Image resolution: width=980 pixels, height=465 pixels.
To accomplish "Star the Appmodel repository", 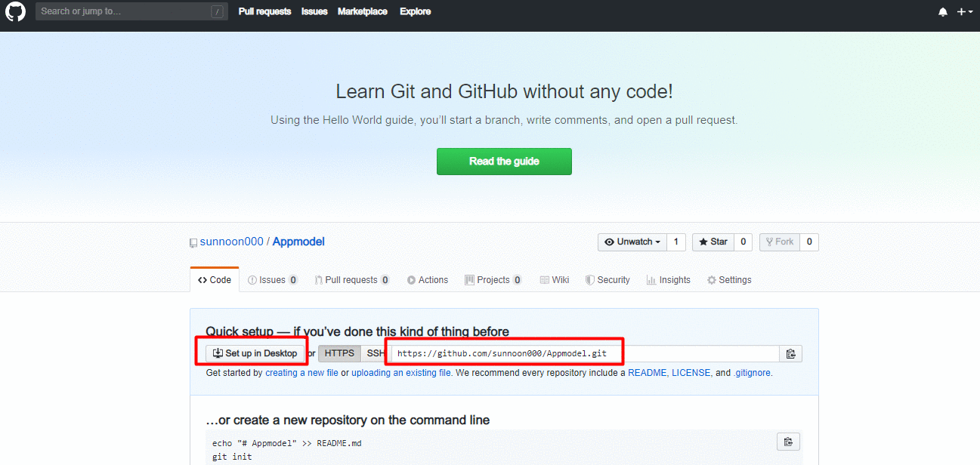I will tap(713, 242).
